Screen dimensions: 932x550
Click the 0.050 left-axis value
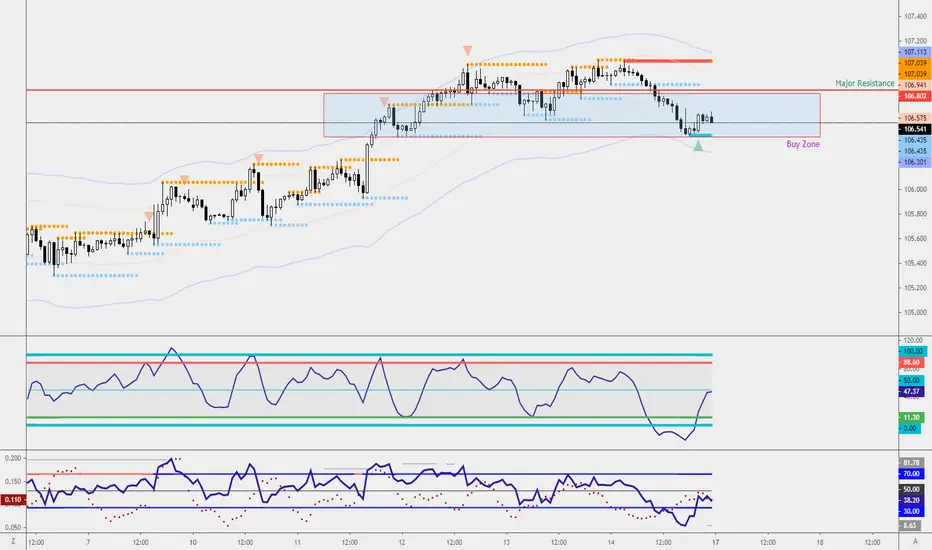point(12,527)
